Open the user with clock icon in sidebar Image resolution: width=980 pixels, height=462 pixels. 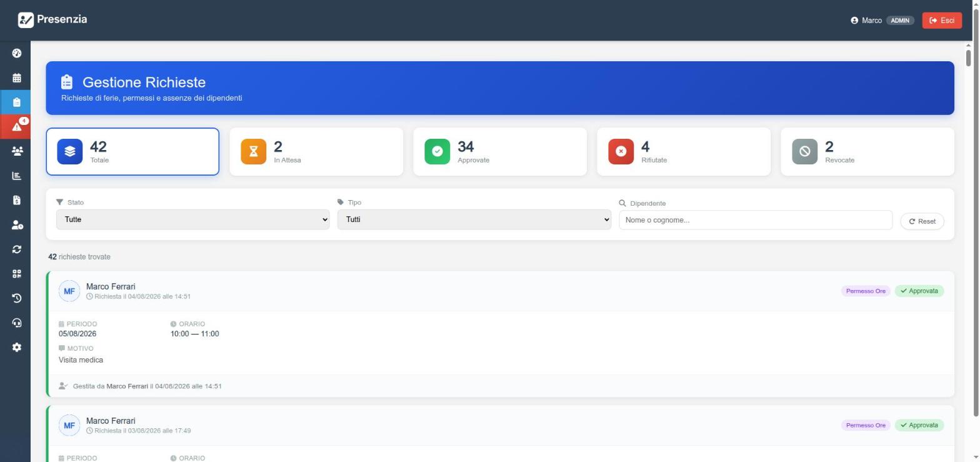pyautogui.click(x=17, y=225)
